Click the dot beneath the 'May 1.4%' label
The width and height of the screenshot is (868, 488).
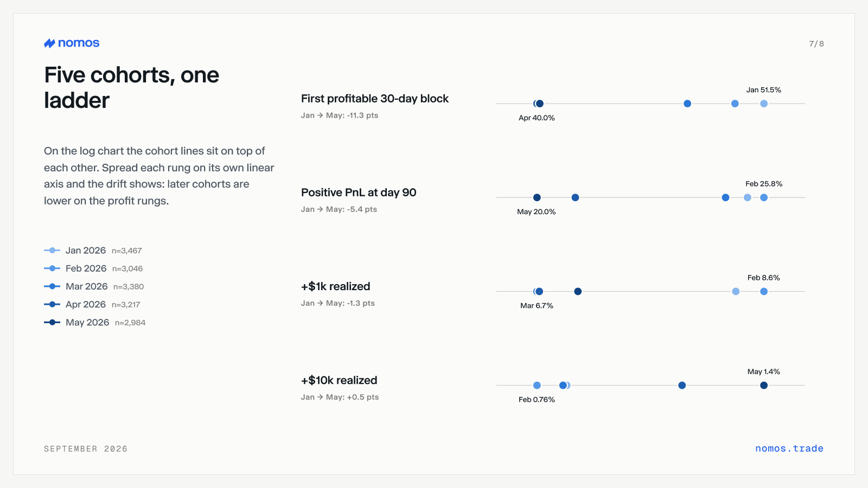(x=764, y=386)
